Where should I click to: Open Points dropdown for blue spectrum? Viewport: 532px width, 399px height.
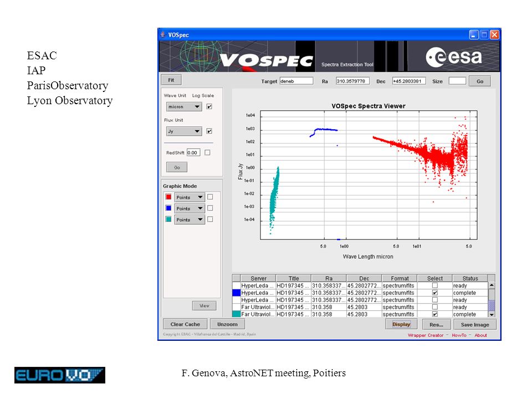pos(190,208)
